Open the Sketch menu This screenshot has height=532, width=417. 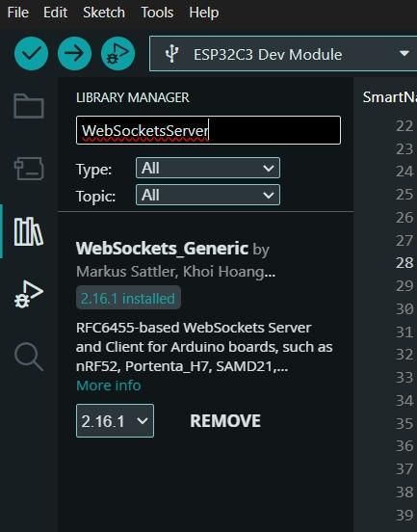click(x=104, y=13)
